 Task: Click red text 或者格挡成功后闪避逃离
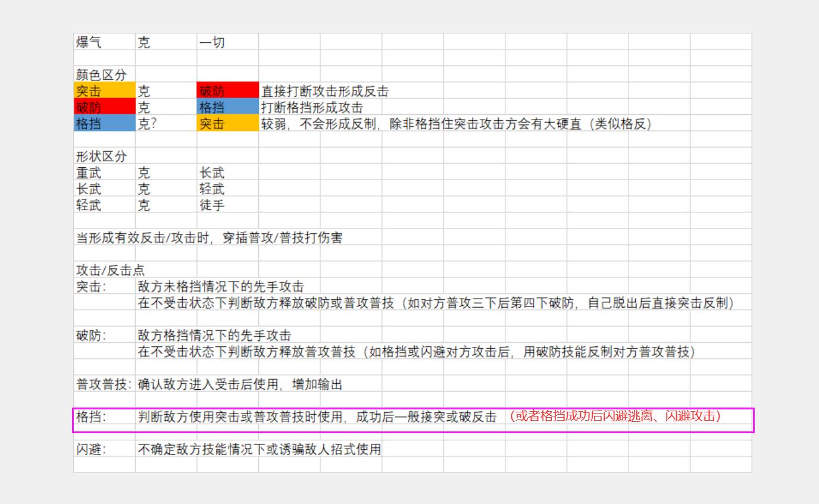tap(615, 416)
